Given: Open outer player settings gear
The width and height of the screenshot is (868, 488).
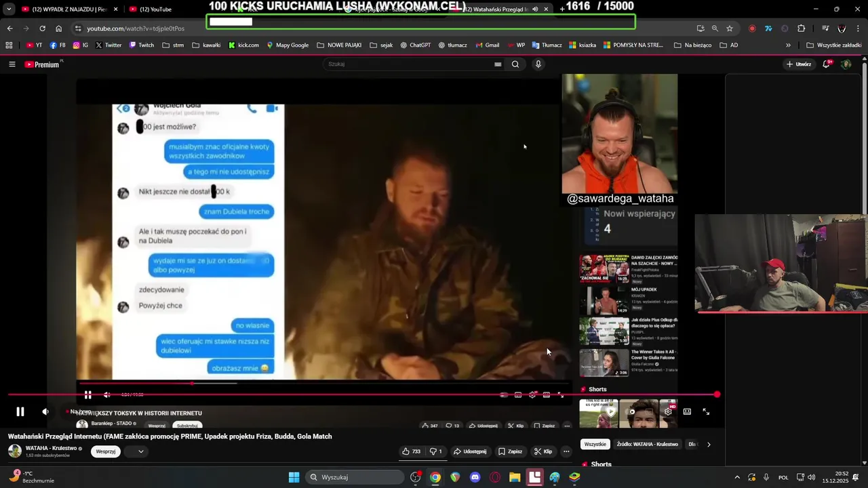Looking at the screenshot, I should (x=668, y=411).
